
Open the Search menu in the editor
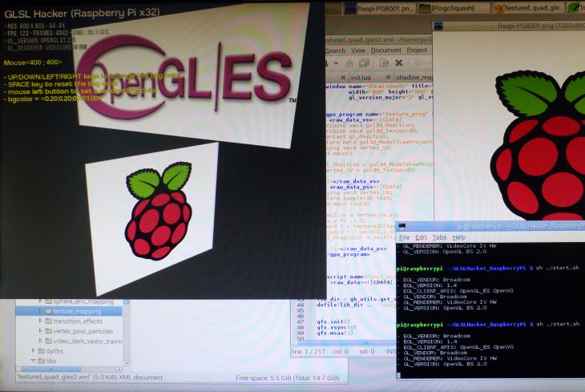pos(336,51)
